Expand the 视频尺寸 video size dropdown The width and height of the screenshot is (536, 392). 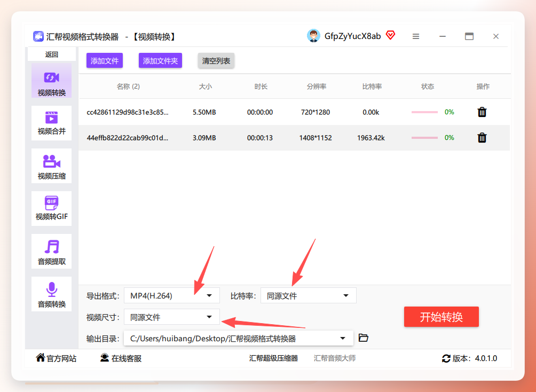(x=171, y=317)
